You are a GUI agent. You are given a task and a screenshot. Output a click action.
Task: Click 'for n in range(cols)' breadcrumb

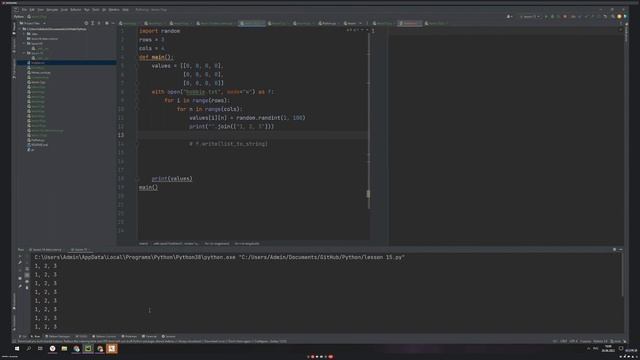tap(247, 244)
